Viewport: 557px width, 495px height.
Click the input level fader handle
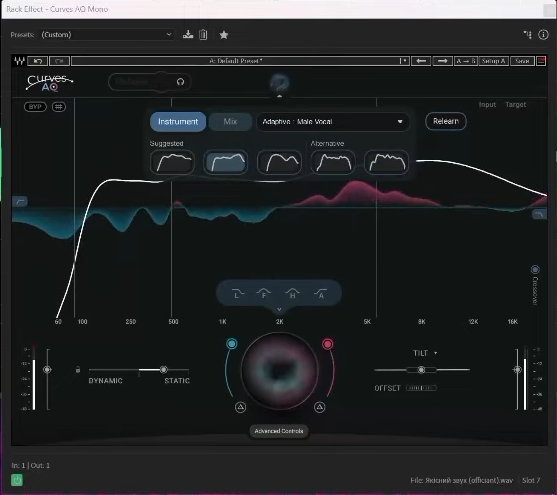click(x=47, y=370)
